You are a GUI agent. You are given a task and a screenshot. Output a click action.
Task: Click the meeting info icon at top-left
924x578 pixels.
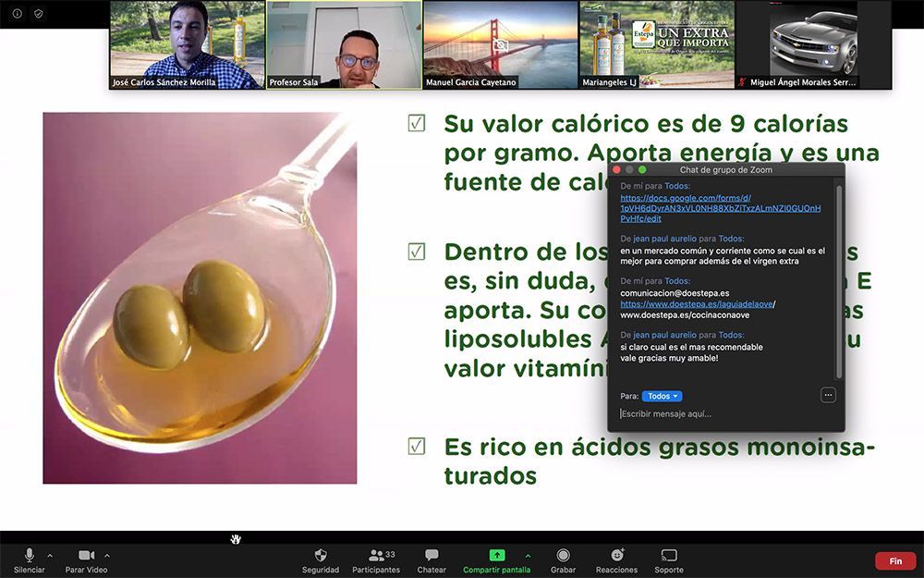(17, 14)
